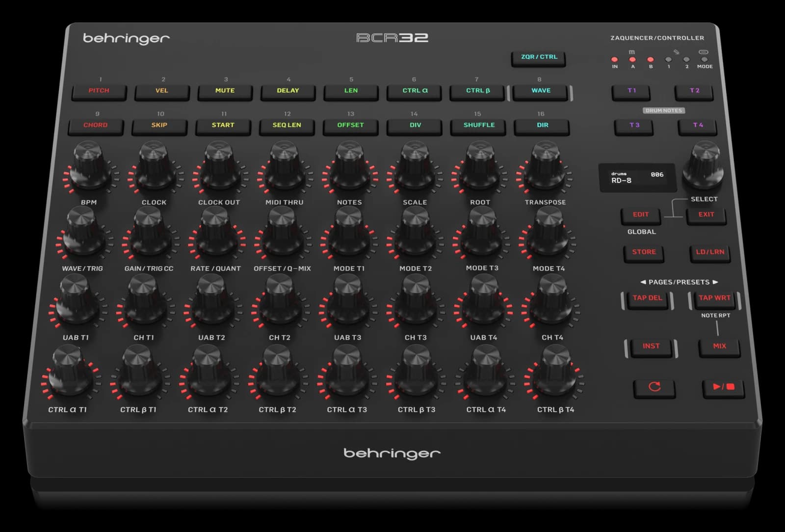785x532 pixels.
Task: Select track T1 button
Action: (631, 91)
